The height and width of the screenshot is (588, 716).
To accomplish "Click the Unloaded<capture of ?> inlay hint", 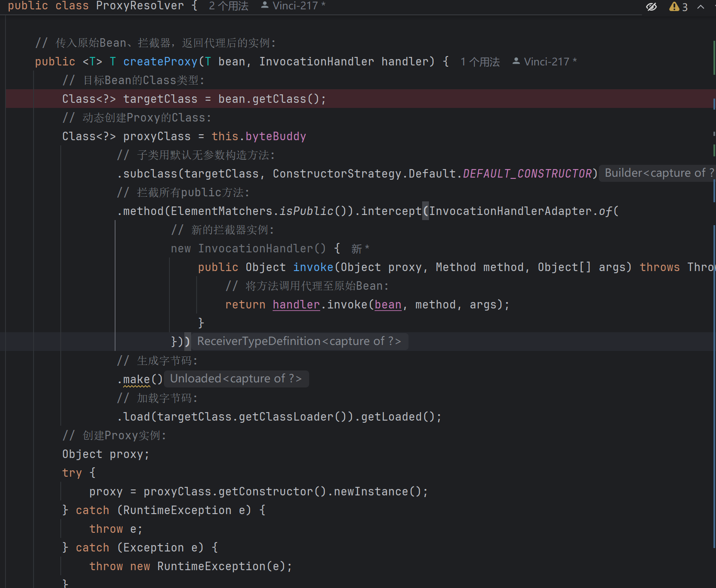I will [x=236, y=379].
